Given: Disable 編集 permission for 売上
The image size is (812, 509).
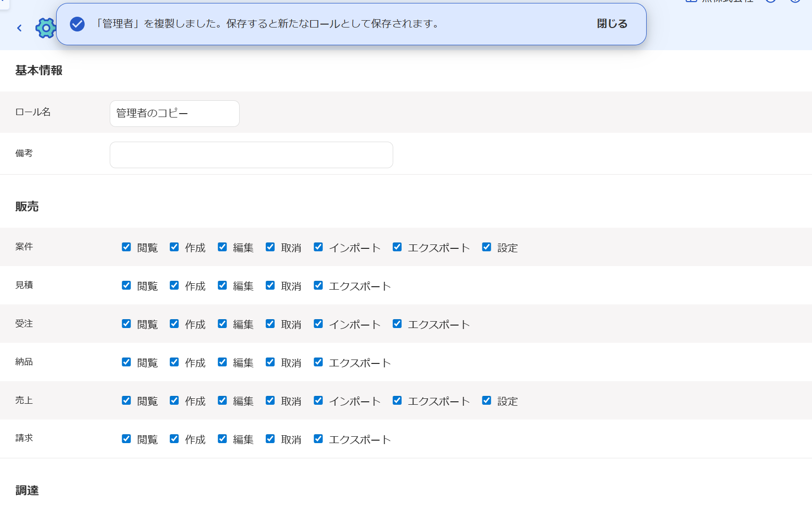Looking at the screenshot, I should tap(222, 400).
